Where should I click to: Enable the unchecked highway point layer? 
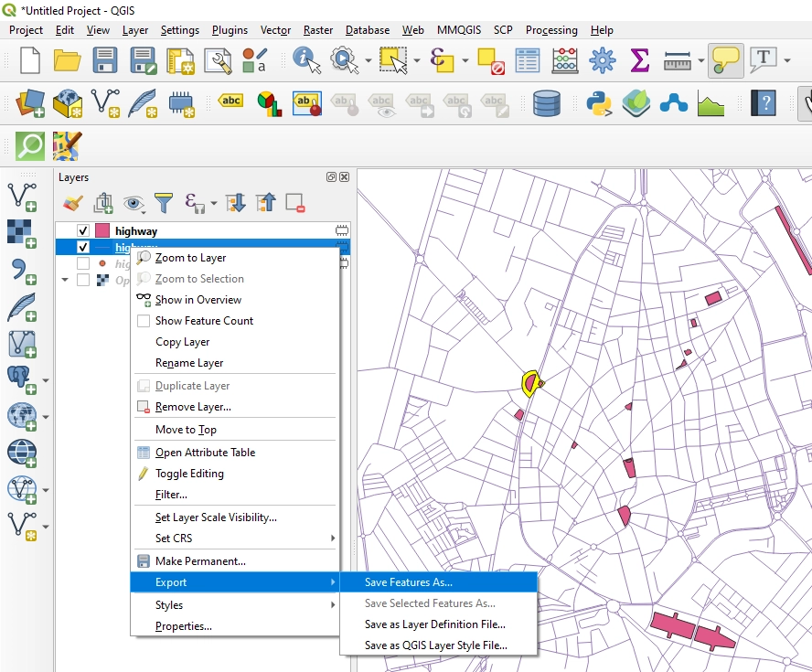coord(83,263)
